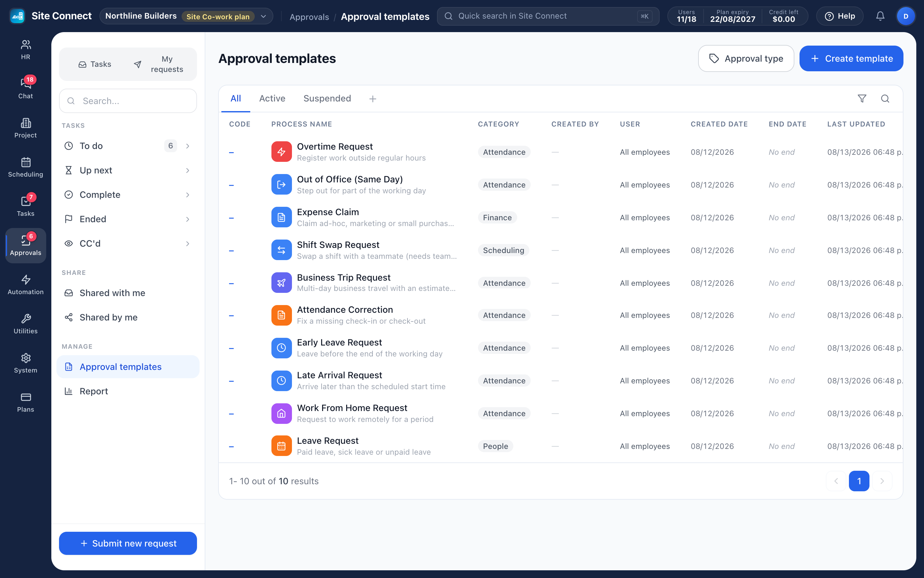Image resolution: width=924 pixels, height=578 pixels.
Task: Open notifications bell
Action: click(x=880, y=16)
